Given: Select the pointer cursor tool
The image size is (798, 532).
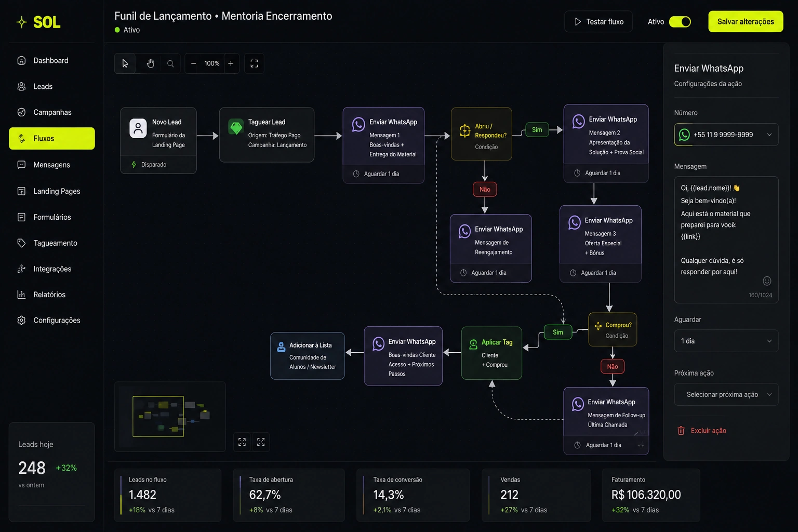Looking at the screenshot, I should coord(125,63).
